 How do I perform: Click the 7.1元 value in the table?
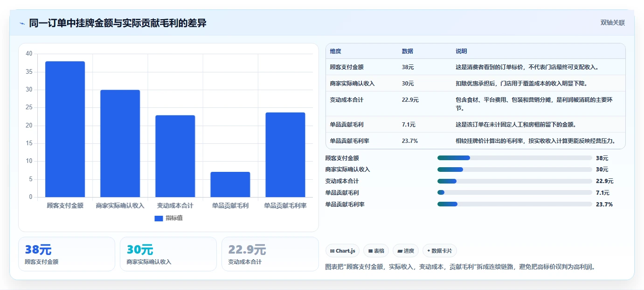(409, 125)
